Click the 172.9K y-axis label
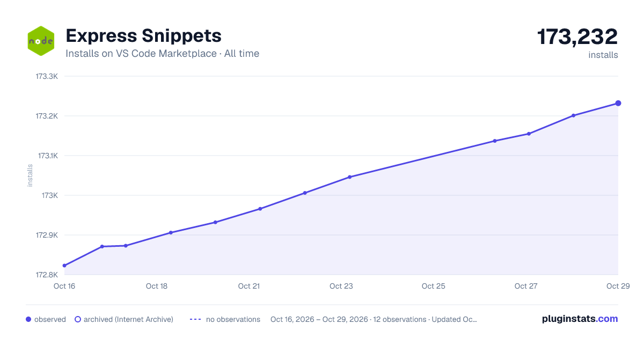The image size is (644, 338). coord(47,235)
